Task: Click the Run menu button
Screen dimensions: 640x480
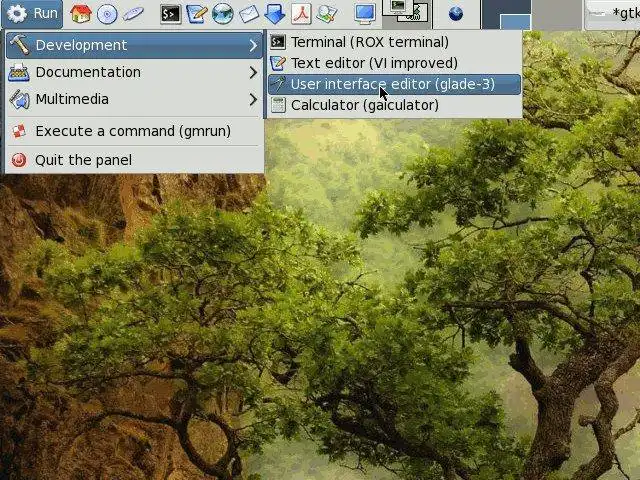Action: click(32, 13)
